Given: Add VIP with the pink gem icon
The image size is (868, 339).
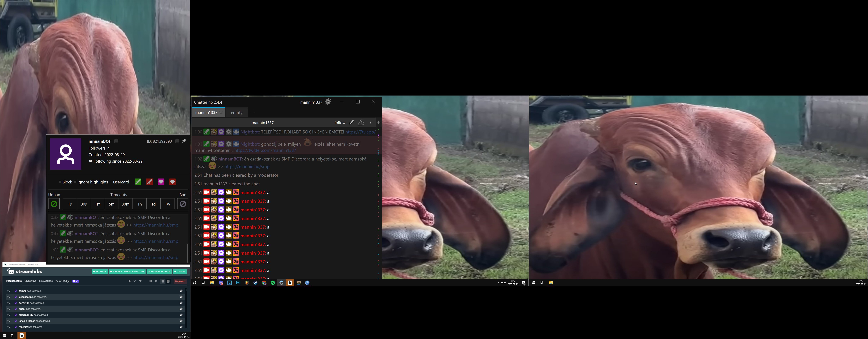Looking at the screenshot, I should click(x=161, y=182).
